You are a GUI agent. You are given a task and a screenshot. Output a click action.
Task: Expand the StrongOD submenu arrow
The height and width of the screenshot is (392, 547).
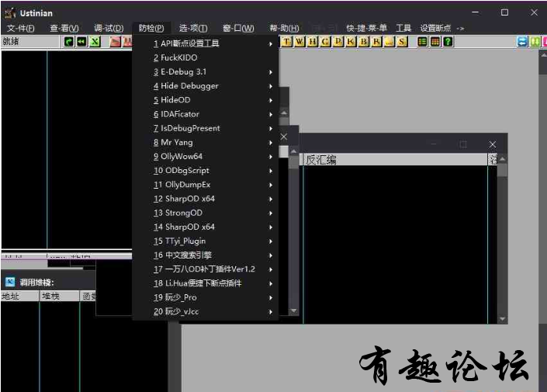click(x=270, y=213)
